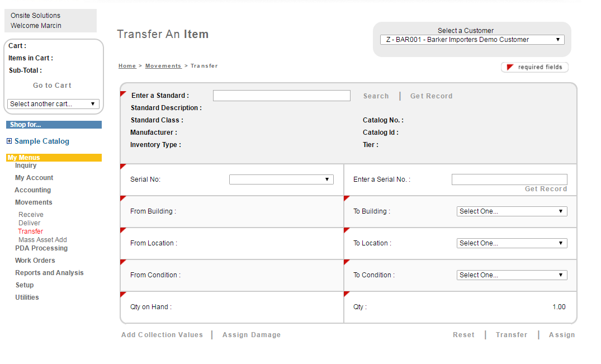601x364 pixels.
Task: Expand the To Condition dropdown
Action: (512, 275)
